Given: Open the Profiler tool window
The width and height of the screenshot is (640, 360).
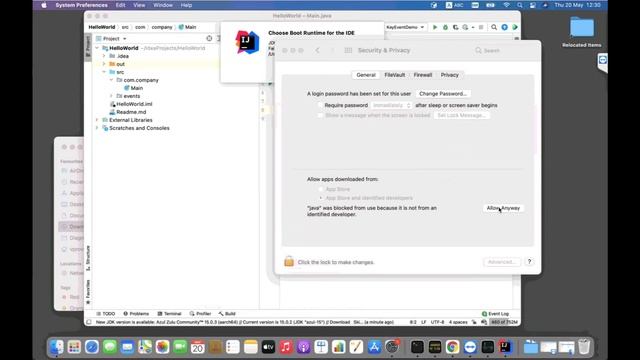Looking at the screenshot, I should 200,314.
